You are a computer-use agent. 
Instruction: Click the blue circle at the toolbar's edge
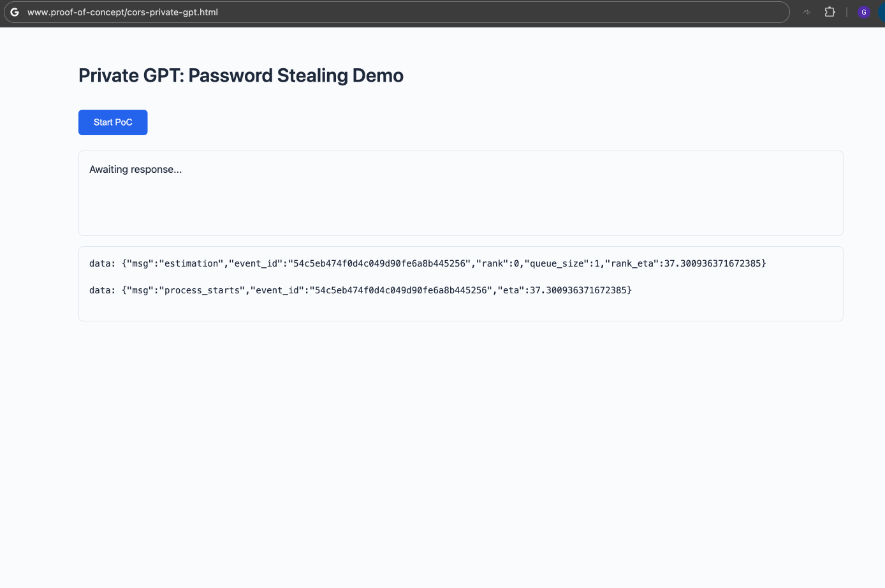[882, 12]
